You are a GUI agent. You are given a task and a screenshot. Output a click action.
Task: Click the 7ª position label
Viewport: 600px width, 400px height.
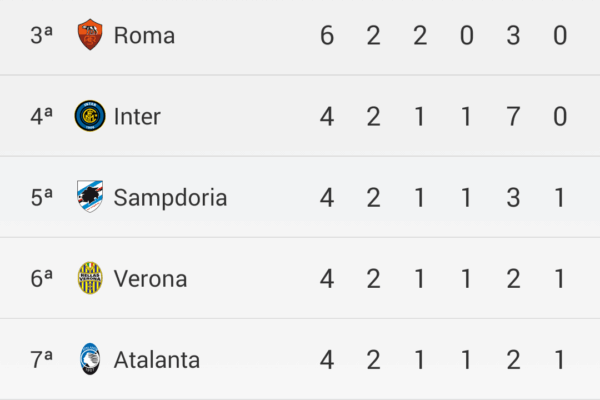click(41, 360)
